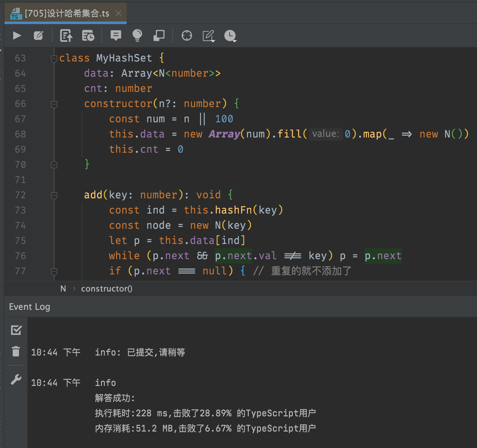Click the '已提交,请稍等' log message
This screenshot has width=477, height=448.
[x=156, y=352]
